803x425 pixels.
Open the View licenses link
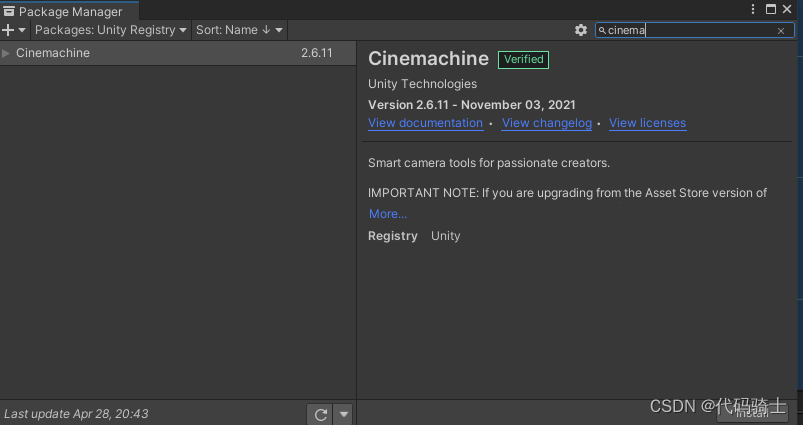(x=647, y=123)
